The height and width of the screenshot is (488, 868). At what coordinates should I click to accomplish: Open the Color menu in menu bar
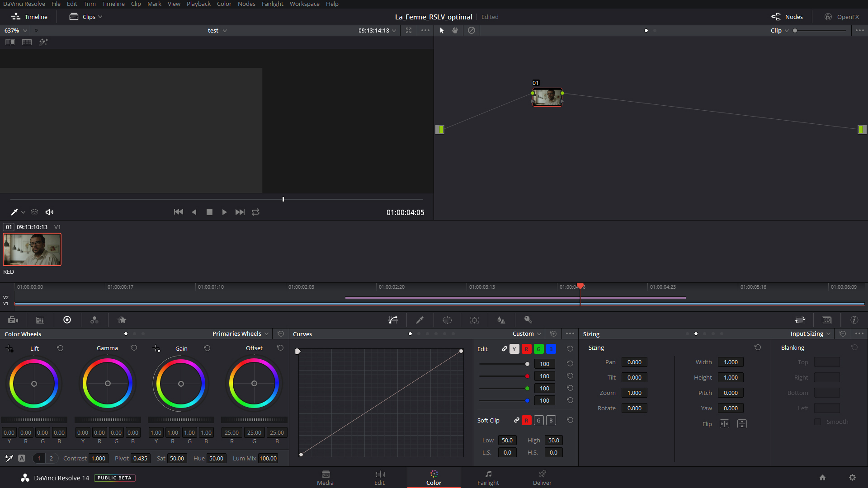tap(225, 4)
